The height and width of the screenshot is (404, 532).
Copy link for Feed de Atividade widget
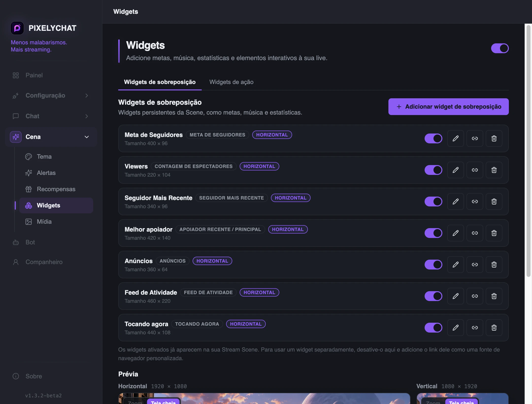click(475, 296)
